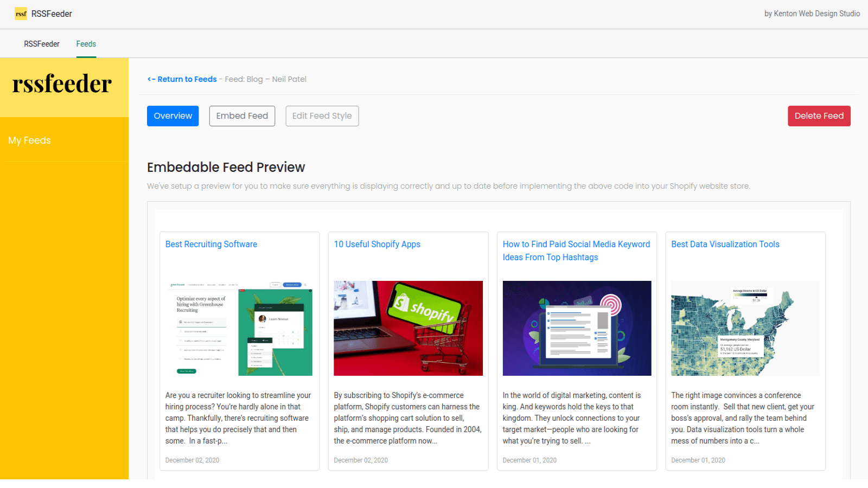Open My Feeds in the sidebar
This screenshot has height=488, width=868.
30,140
